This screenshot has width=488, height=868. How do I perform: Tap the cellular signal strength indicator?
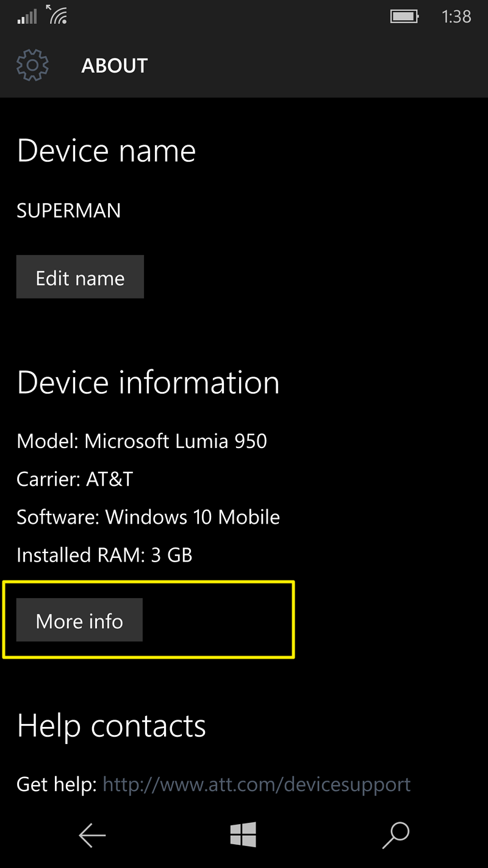25,16
